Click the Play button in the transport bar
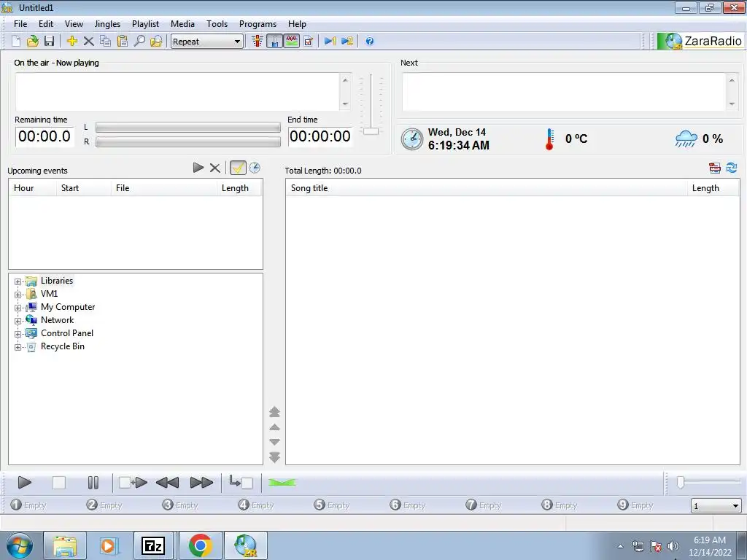 [24, 483]
